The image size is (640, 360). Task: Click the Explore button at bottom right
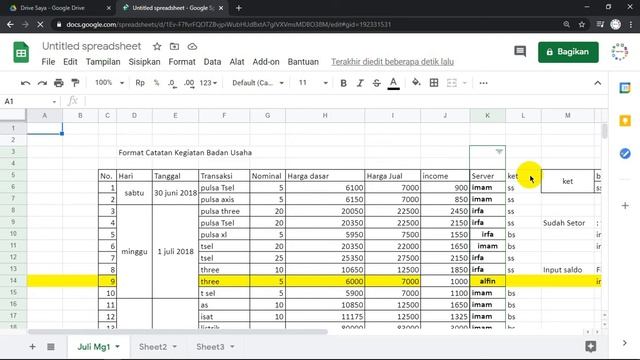[591, 347]
